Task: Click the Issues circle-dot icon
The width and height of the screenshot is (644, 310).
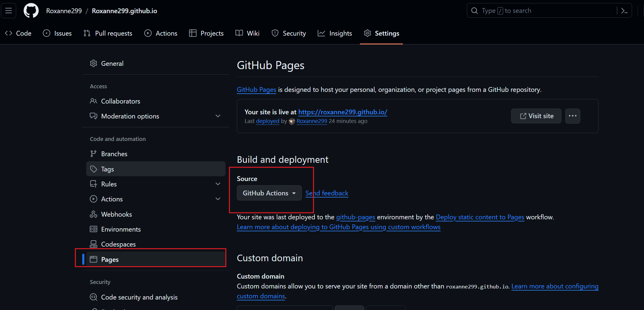Action: click(47, 33)
